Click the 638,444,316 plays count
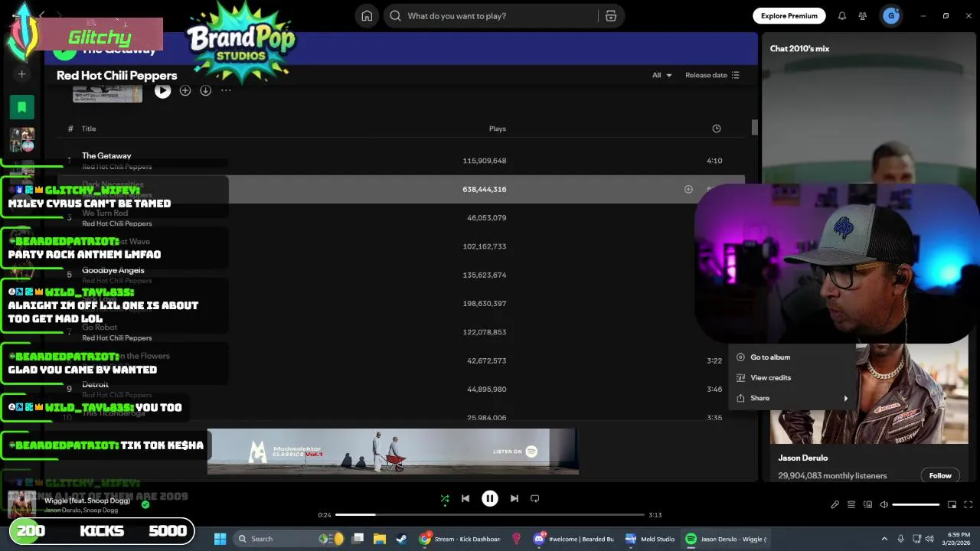This screenshot has width=980, height=551. 484,189
